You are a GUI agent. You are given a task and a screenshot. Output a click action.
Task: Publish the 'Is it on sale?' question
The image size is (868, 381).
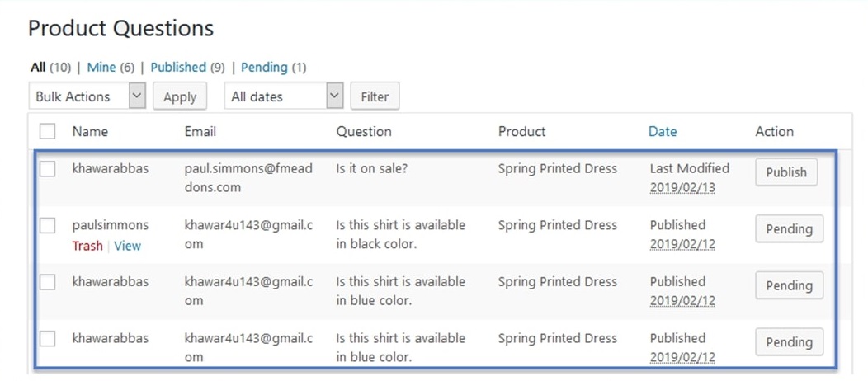(786, 172)
